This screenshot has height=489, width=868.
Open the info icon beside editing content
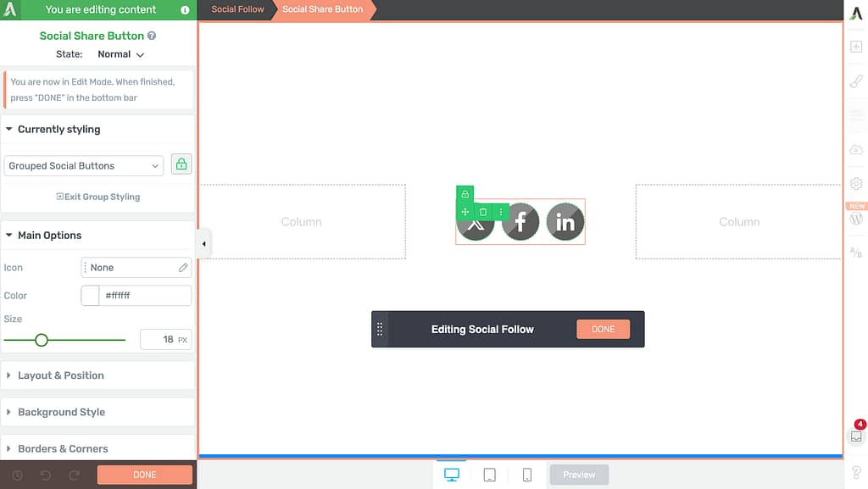point(185,10)
